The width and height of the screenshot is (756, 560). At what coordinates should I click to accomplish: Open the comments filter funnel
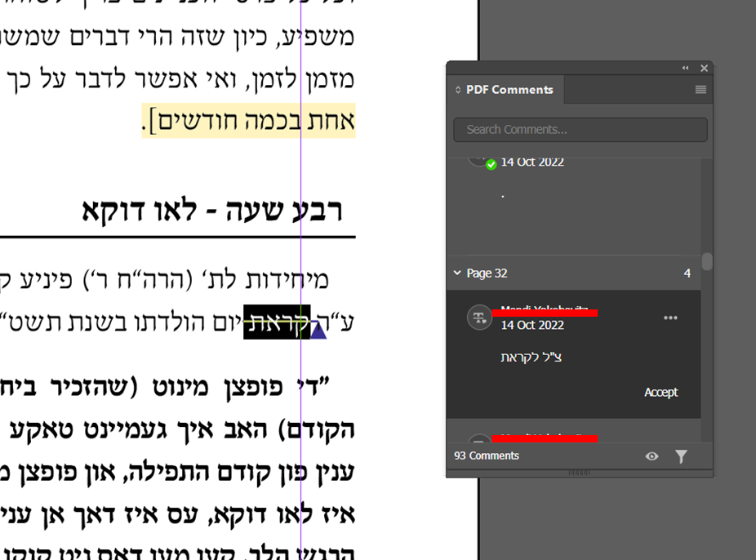point(681,456)
